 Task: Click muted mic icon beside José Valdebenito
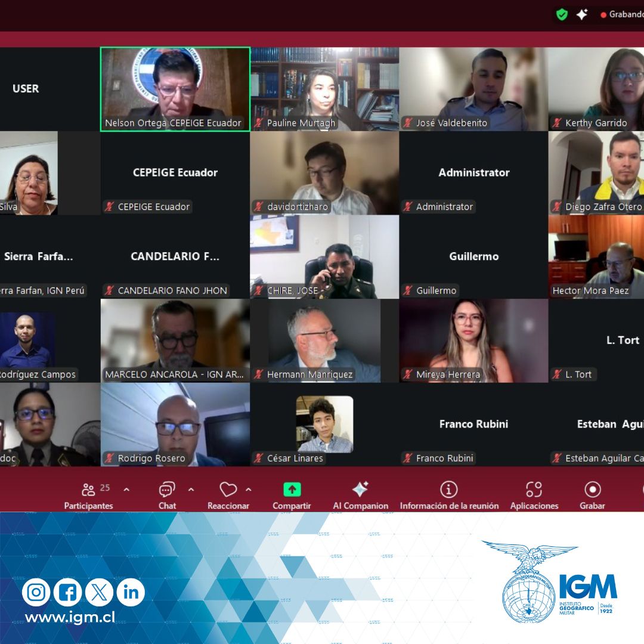click(x=407, y=123)
